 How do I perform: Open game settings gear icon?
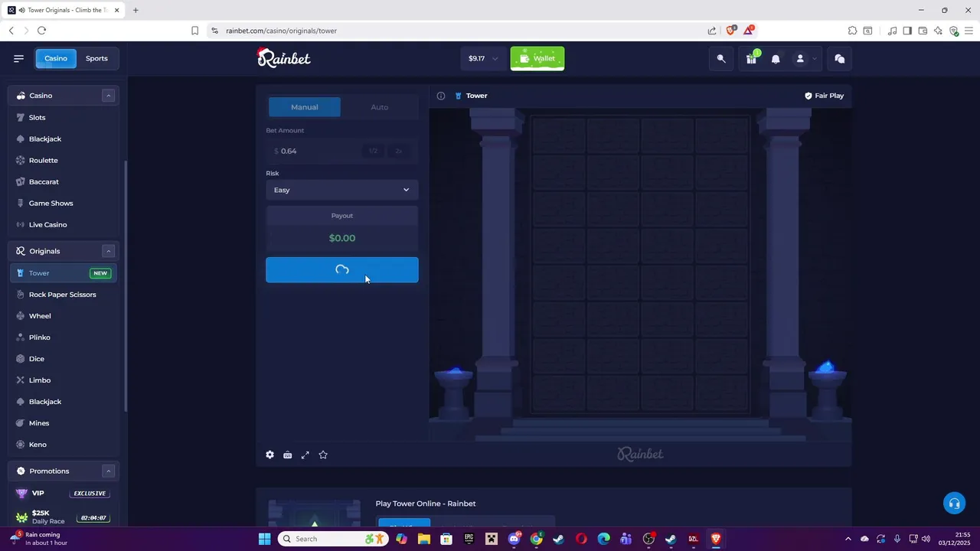tap(269, 455)
